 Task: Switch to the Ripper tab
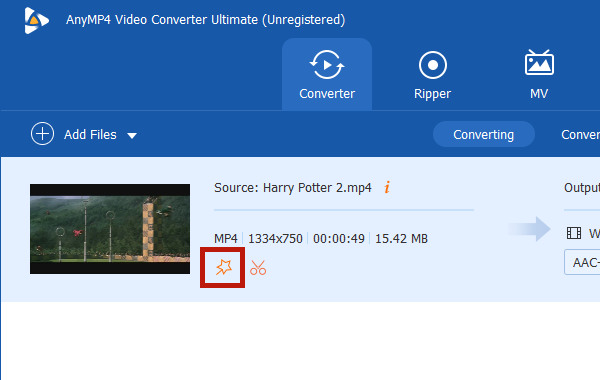click(432, 75)
